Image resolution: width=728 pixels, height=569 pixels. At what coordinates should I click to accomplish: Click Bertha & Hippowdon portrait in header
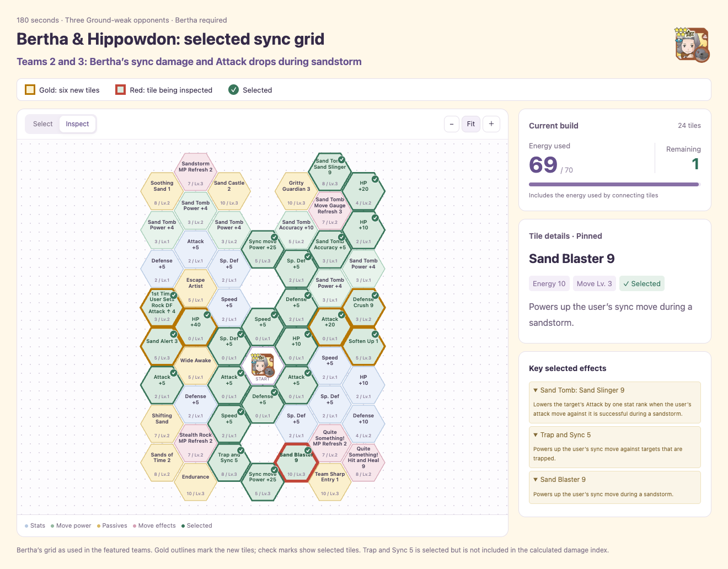tap(692, 45)
